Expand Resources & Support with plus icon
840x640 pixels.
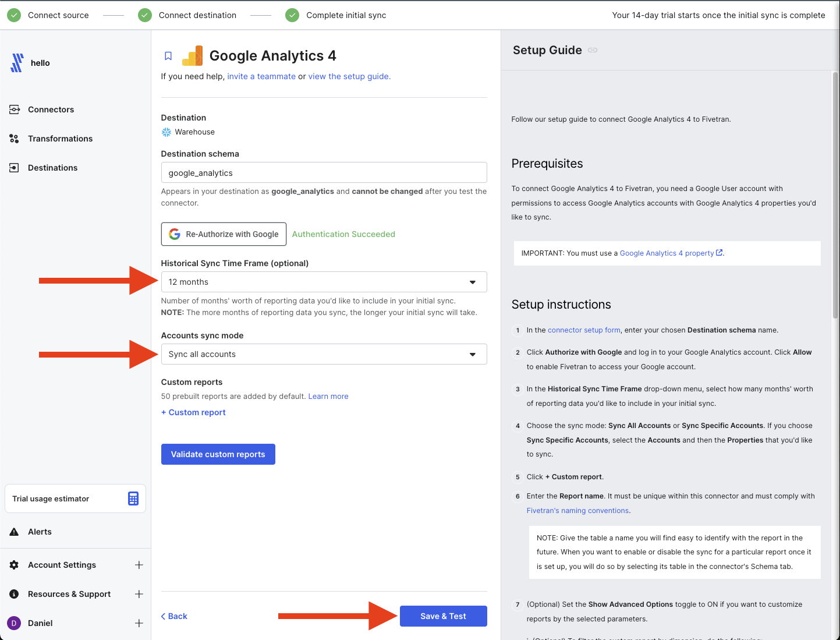point(139,594)
